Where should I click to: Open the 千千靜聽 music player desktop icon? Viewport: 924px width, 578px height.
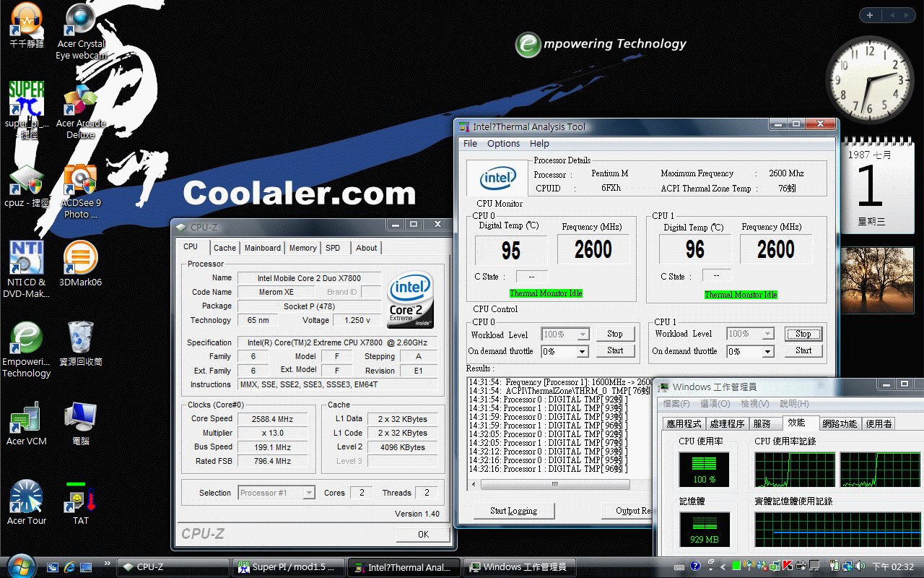pos(27,25)
